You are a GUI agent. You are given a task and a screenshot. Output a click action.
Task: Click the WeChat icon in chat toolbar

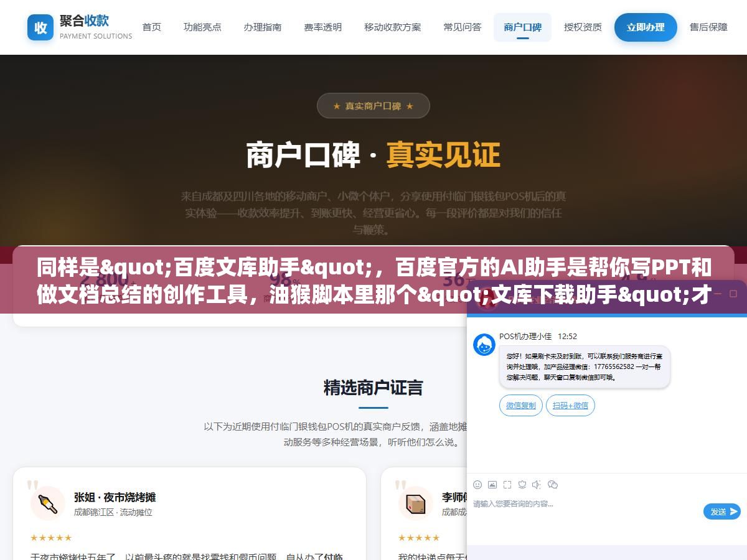coord(553,485)
